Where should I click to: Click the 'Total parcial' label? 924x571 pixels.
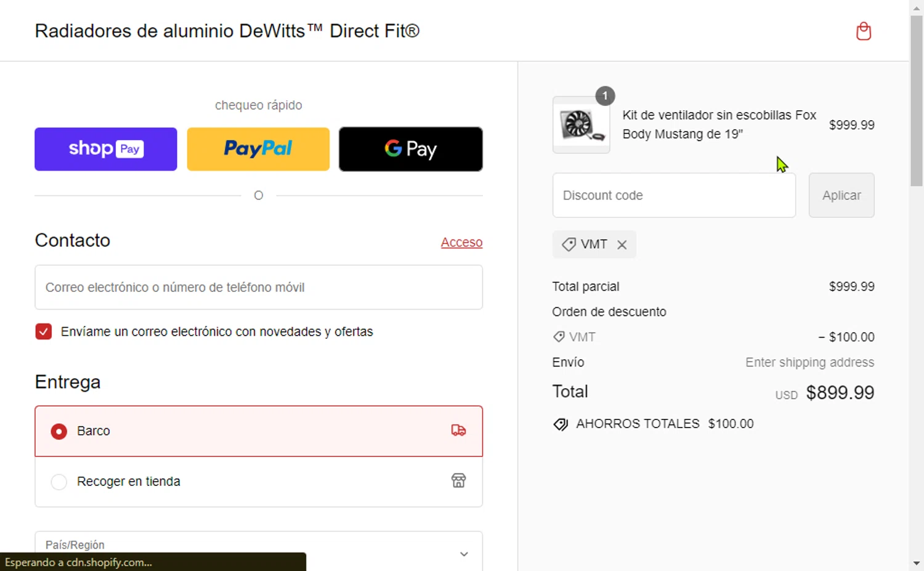click(x=586, y=286)
